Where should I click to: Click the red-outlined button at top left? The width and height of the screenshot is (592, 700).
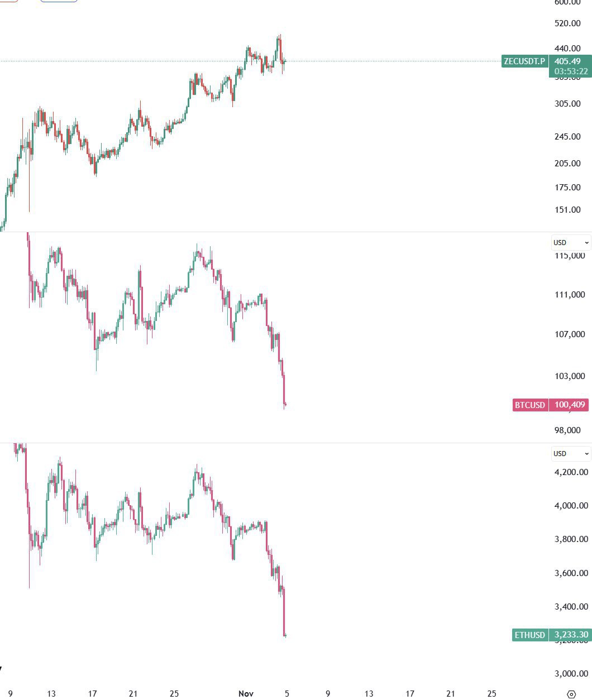click(8, 1)
